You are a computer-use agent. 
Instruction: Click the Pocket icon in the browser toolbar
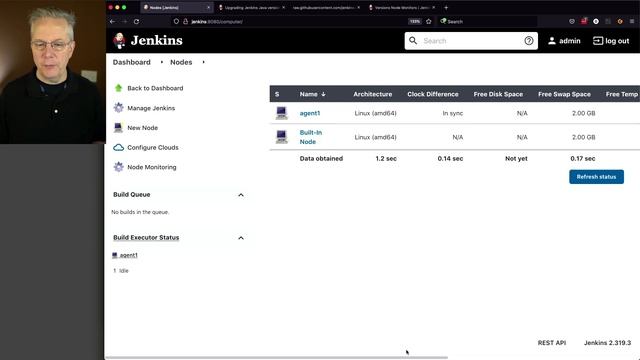(572, 21)
